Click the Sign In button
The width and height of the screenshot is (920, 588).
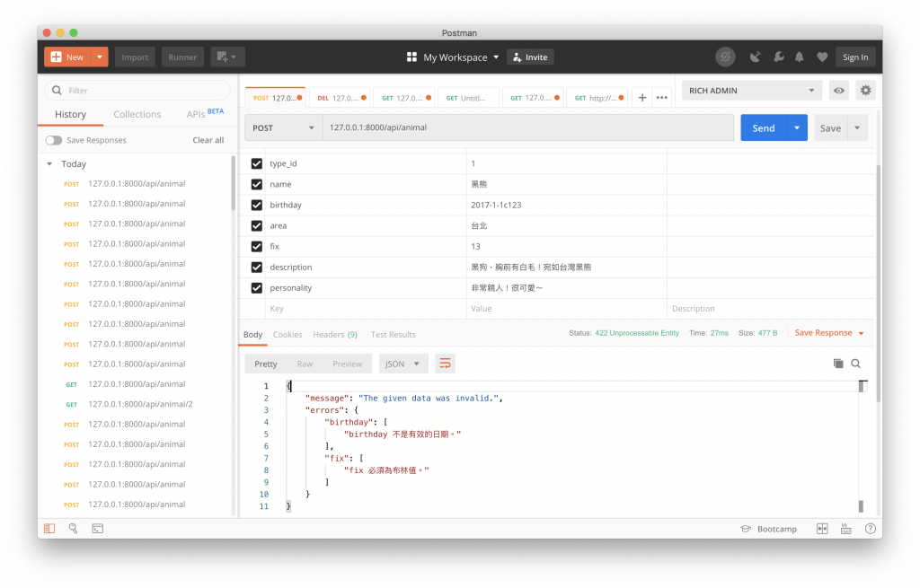855,57
